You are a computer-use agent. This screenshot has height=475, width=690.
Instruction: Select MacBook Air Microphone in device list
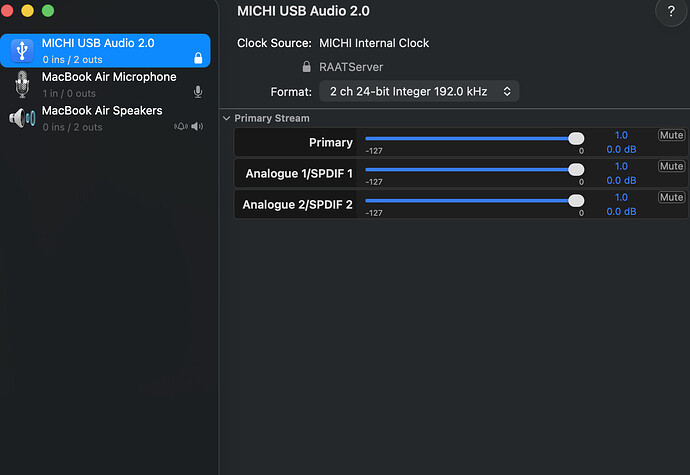click(x=106, y=84)
